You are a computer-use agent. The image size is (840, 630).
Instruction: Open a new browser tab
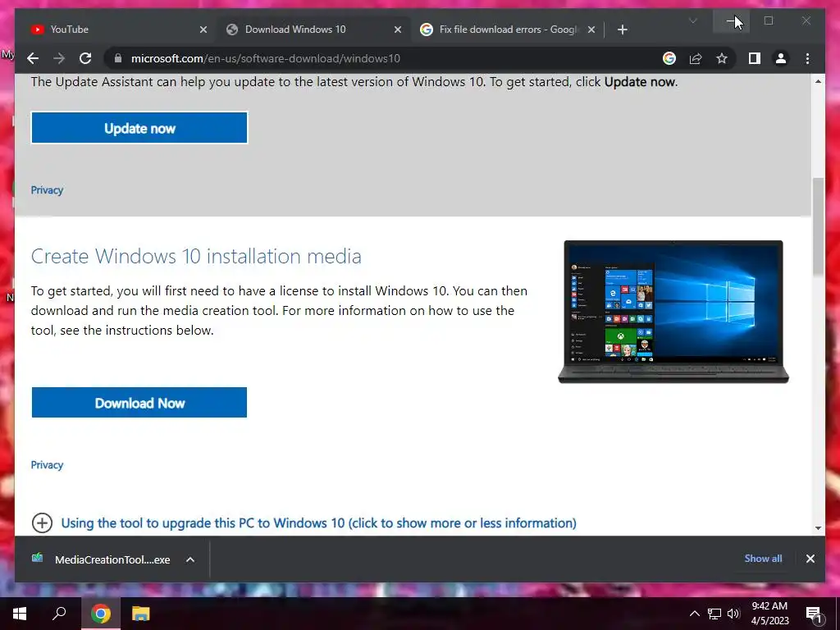coord(622,30)
